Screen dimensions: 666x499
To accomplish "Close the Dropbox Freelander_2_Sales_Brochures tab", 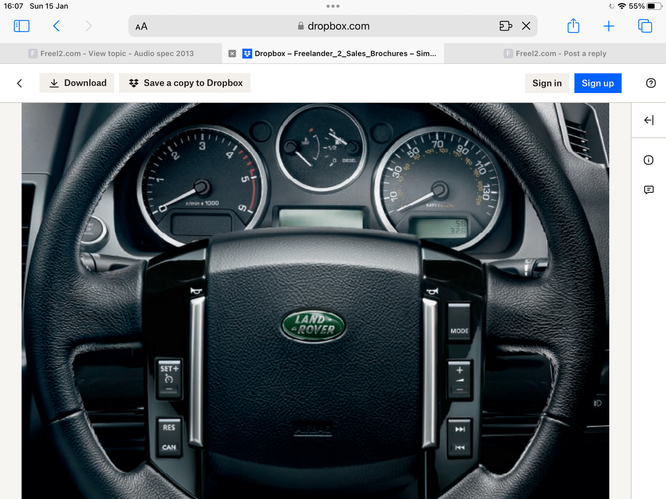I will point(232,54).
